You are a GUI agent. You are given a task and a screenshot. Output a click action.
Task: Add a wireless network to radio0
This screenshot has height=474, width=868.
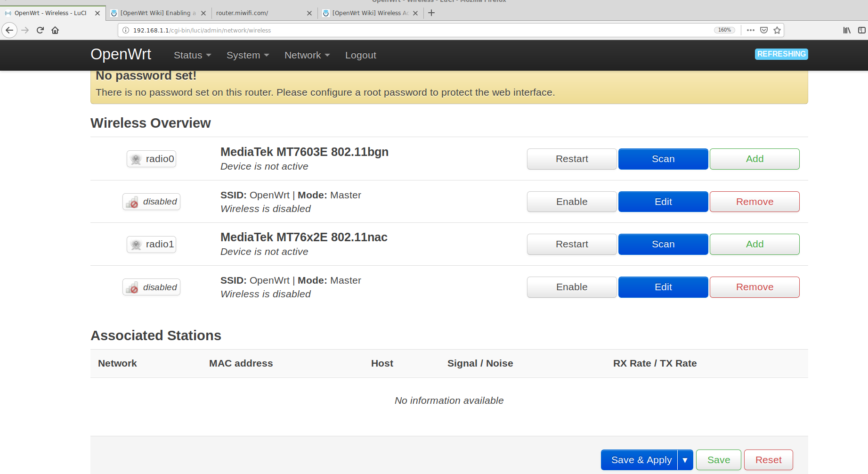coord(754,159)
